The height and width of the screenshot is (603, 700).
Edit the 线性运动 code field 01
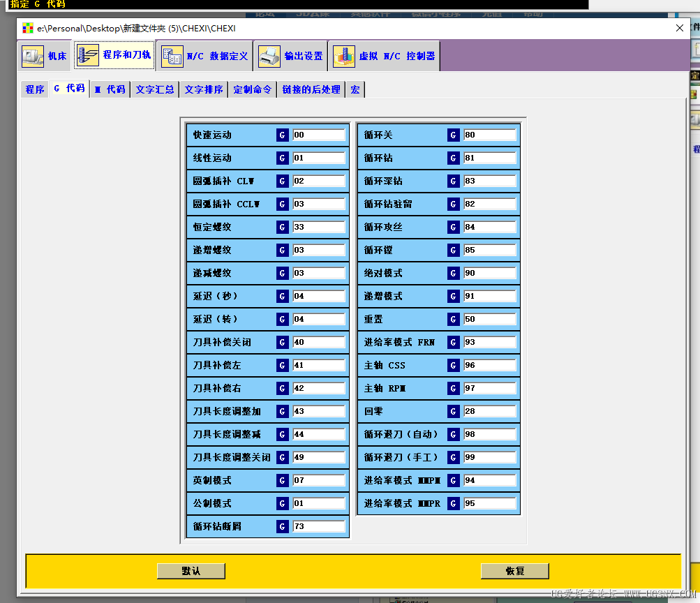pos(319,158)
